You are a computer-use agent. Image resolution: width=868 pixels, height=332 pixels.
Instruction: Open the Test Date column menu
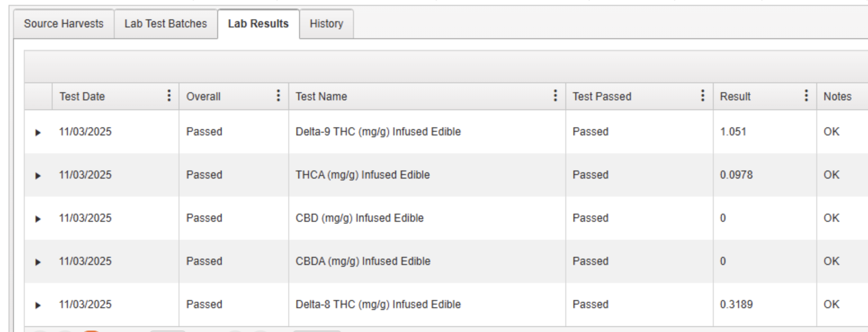pyautogui.click(x=169, y=95)
